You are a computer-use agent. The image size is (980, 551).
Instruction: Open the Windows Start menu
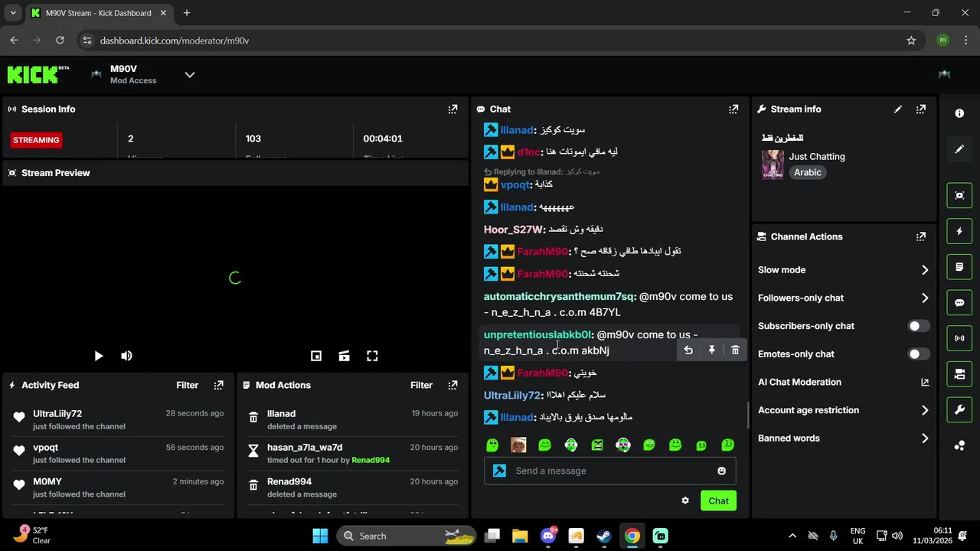pyautogui.click(x=320, y=536)
